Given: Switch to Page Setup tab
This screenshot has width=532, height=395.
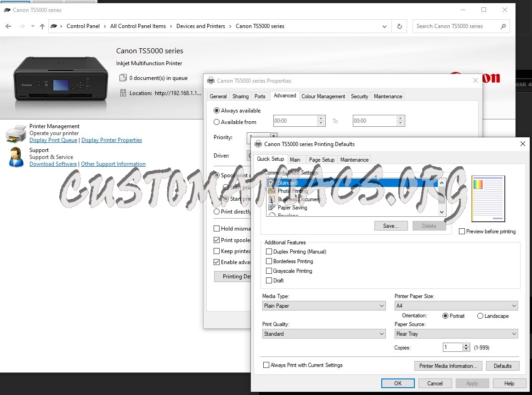Looking at the screenshot, I should pyautogui.click(x=322, y=160).
